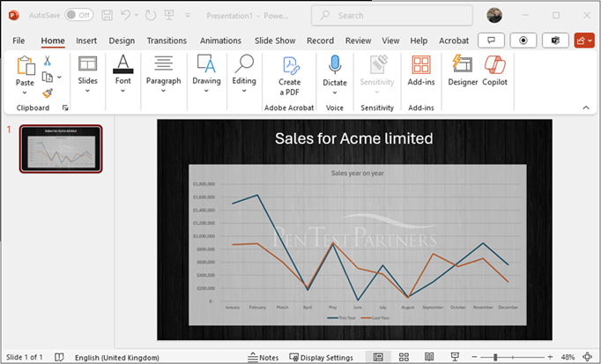Open the Transitions tab

tap(167, 41)
